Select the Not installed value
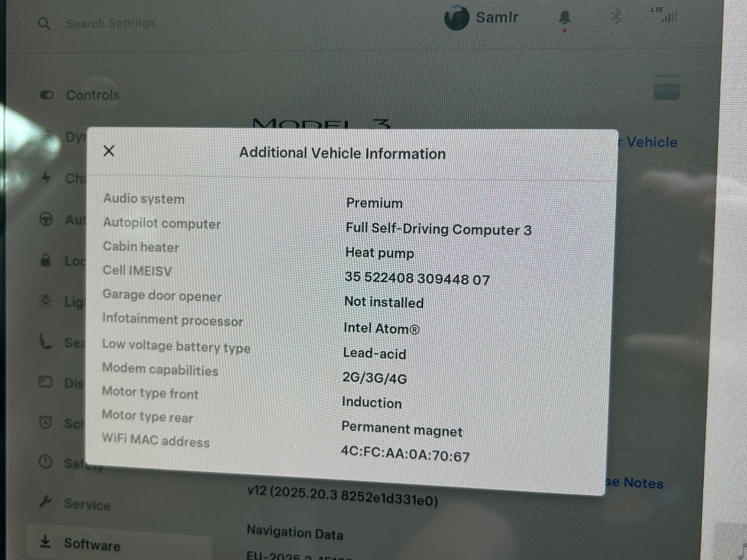This screenshot has height=560, width=747. pos(384,302)
